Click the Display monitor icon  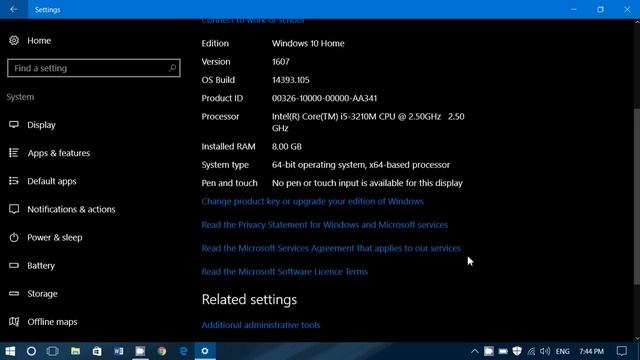coord(14,124)
